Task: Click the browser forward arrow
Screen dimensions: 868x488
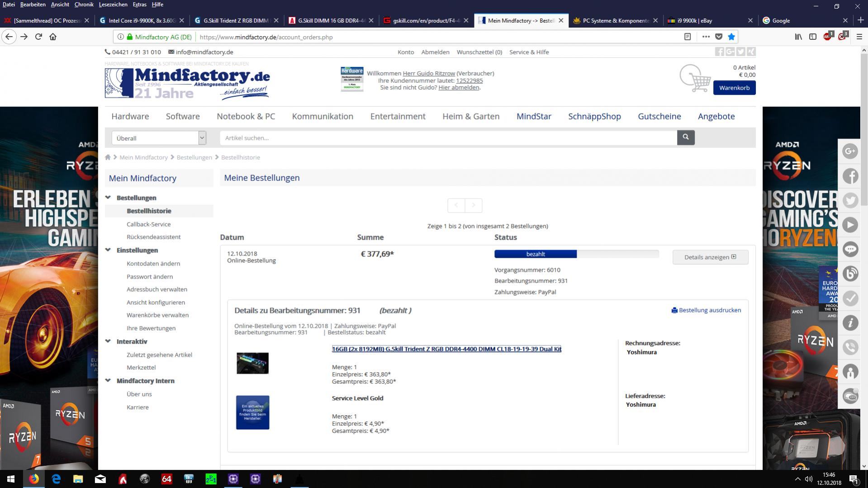Action: [x=24, y=37]
